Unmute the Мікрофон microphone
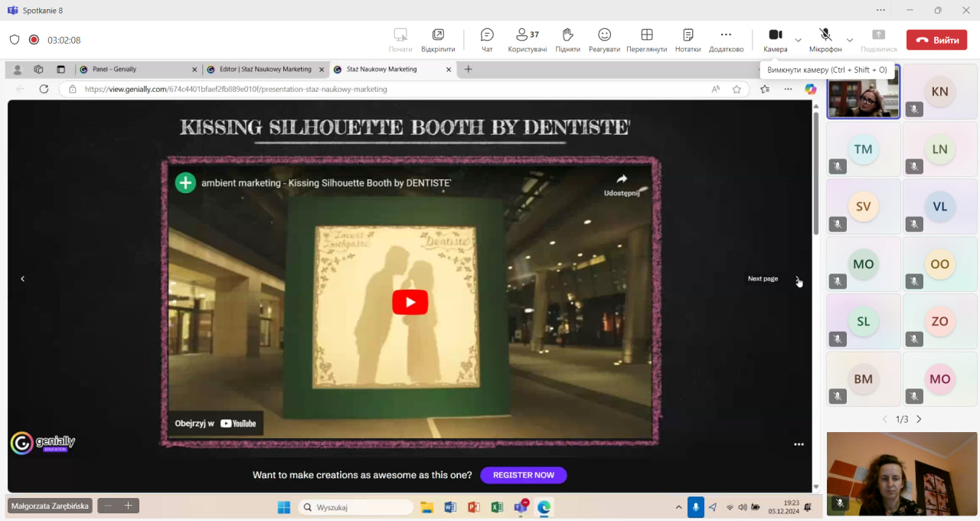 [825, 40]
